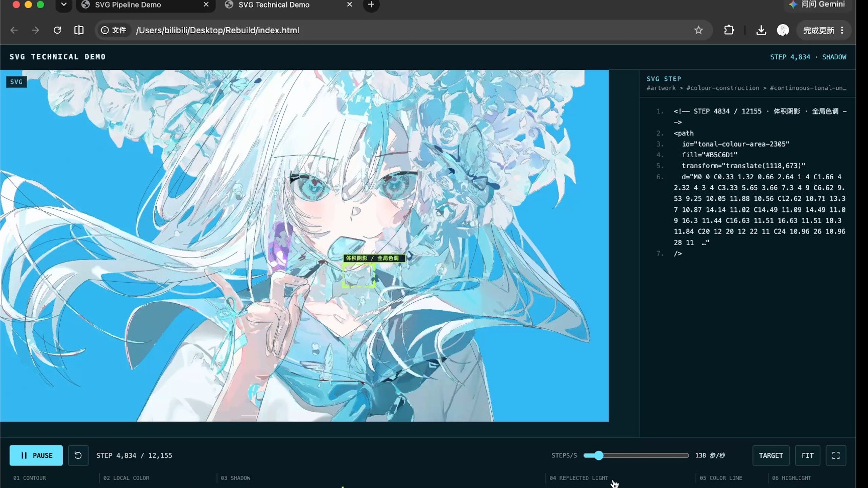Click the 138 步/秒 speed readout

coord(710,455)
